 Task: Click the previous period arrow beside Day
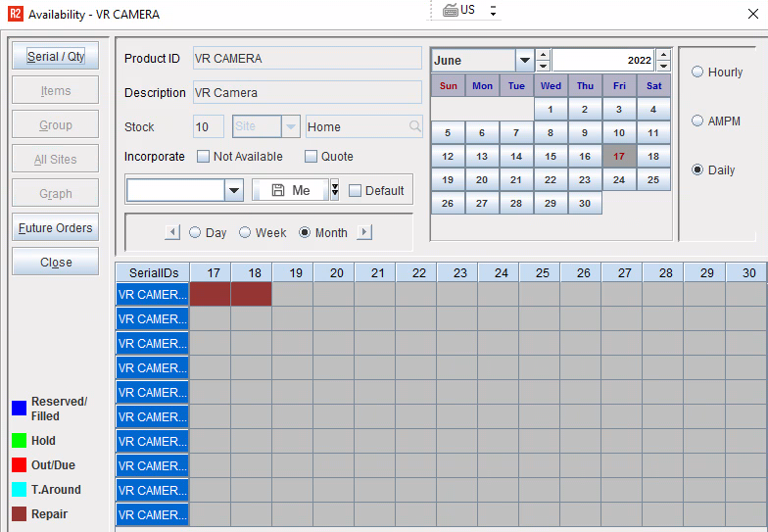pyautogui.click(x=172, y=232)
